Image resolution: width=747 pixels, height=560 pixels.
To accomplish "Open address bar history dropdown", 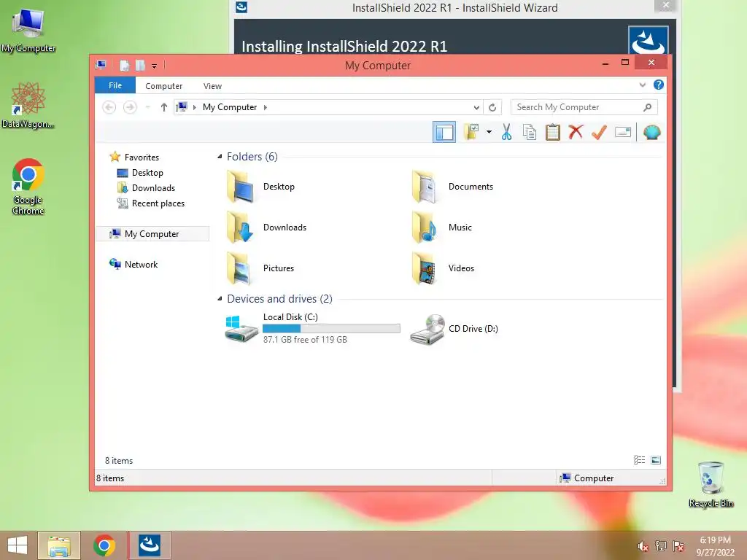I will [476, 108].
